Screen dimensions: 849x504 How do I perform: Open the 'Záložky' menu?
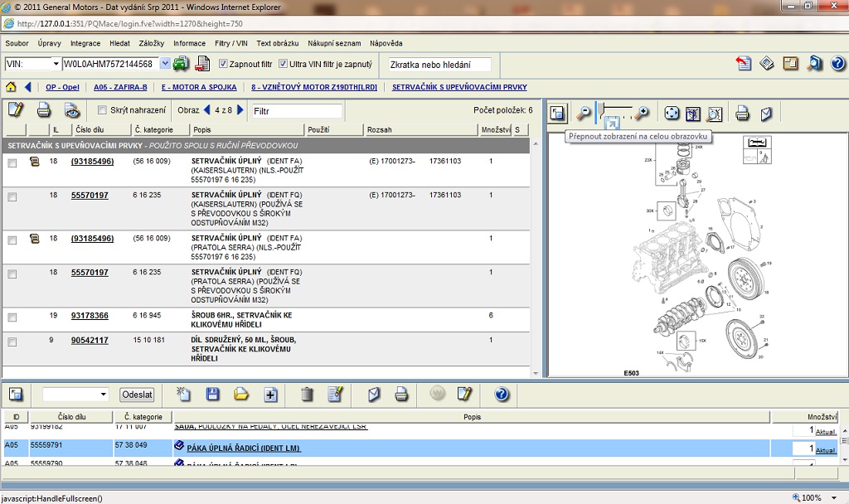coord(151,43)
